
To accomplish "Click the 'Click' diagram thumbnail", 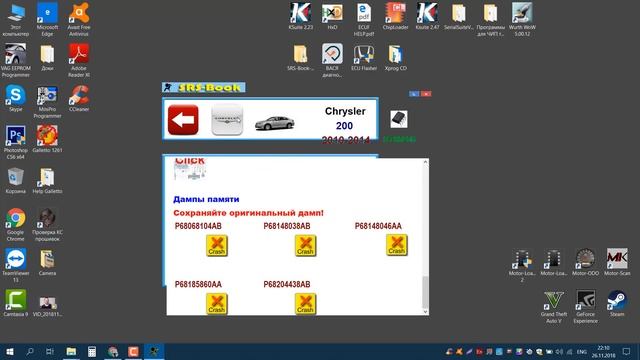I will pos(190,169).
